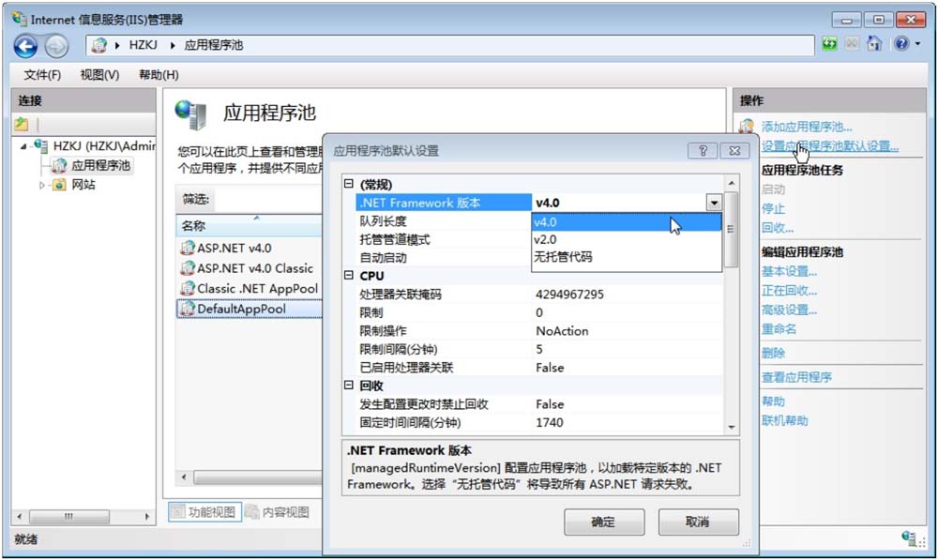The width and height of the screenshot is (938, 560).
Task: Click the Forward navigation arrow
Action: click(x=56, y=46)
